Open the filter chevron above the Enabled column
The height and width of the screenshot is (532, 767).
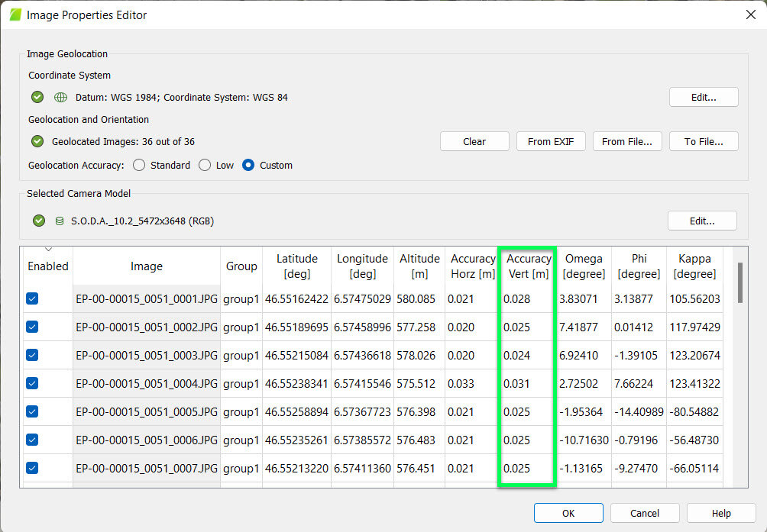coord(47,248)
